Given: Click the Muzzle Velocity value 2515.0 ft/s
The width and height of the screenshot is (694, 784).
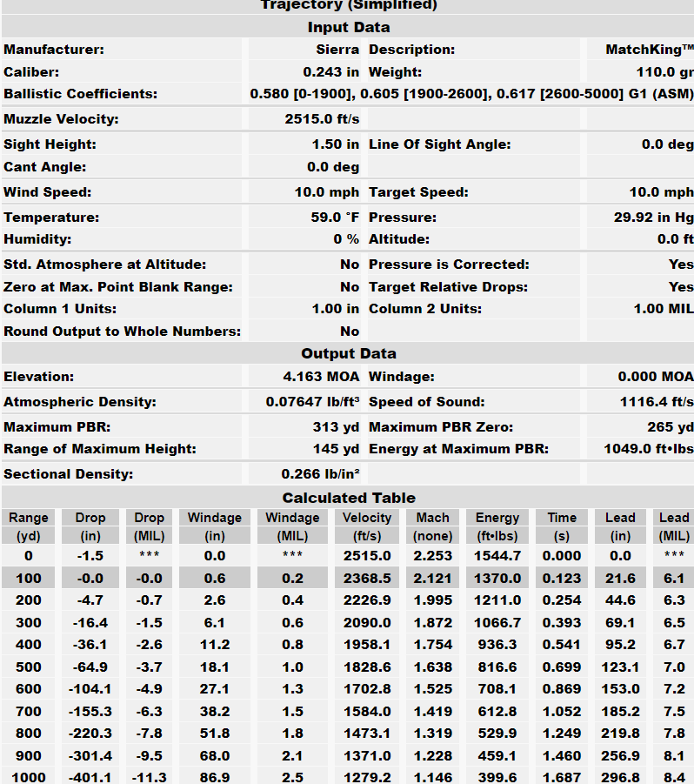Looking at the screenshot, I should [322, 119].
